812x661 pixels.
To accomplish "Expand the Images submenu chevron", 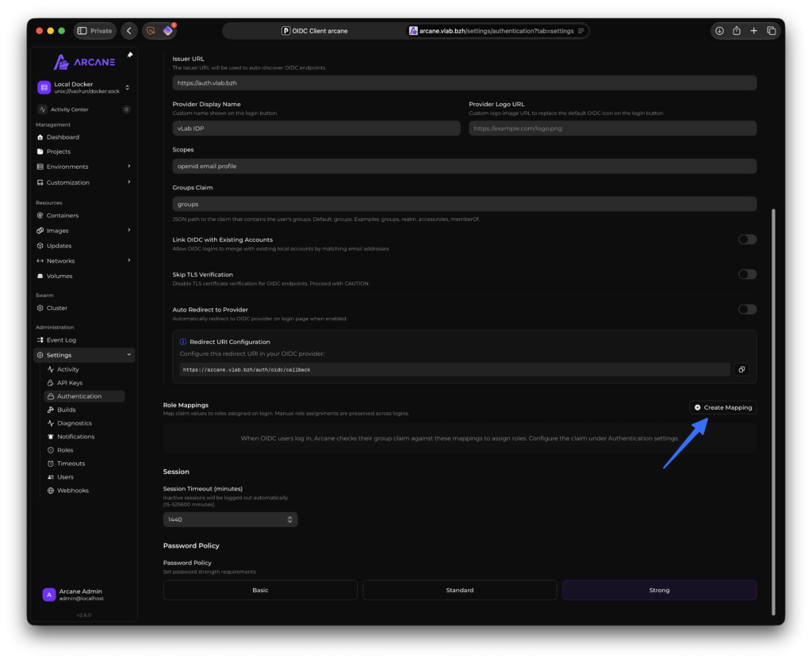I will pos(129,231).
